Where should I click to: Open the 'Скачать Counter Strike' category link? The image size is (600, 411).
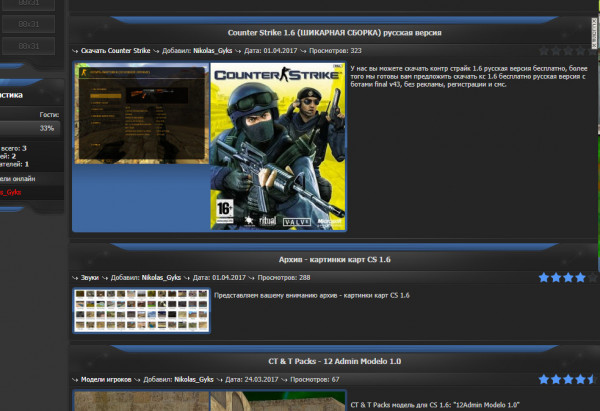coord(116,51)
